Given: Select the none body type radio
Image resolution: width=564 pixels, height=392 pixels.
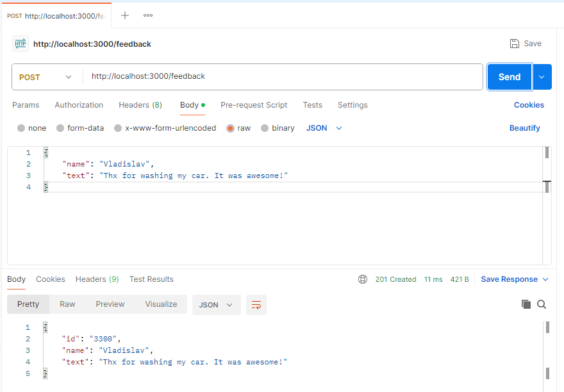Looking at the screenshot, I should (x=21, y=128).
